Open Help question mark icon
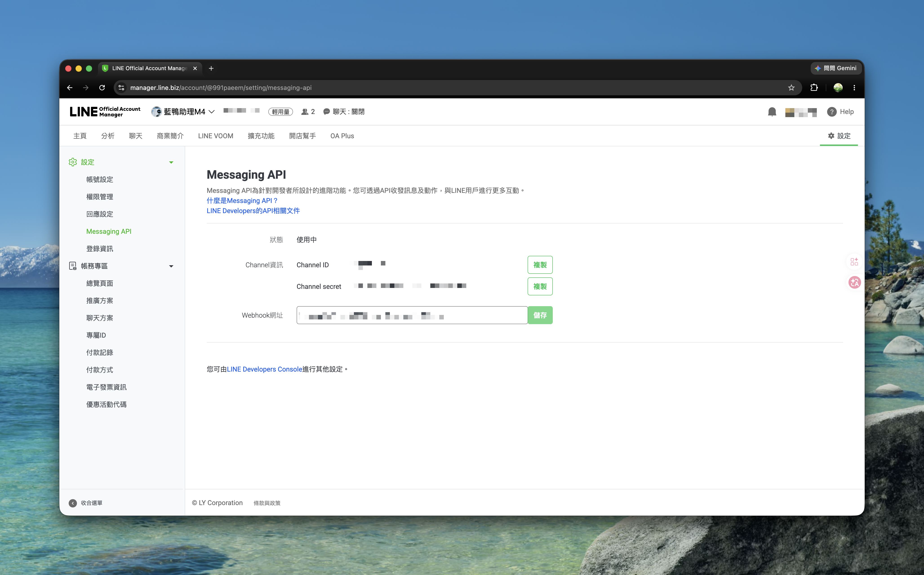The width and height of the screenshot is (924, 575). click(832, 112)
